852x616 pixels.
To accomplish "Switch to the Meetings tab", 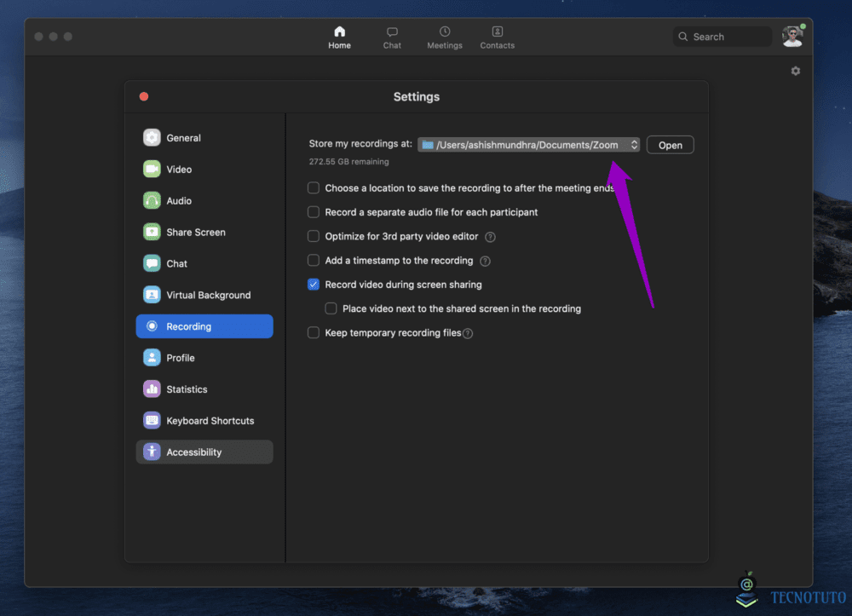I will (x=445, y=37).
